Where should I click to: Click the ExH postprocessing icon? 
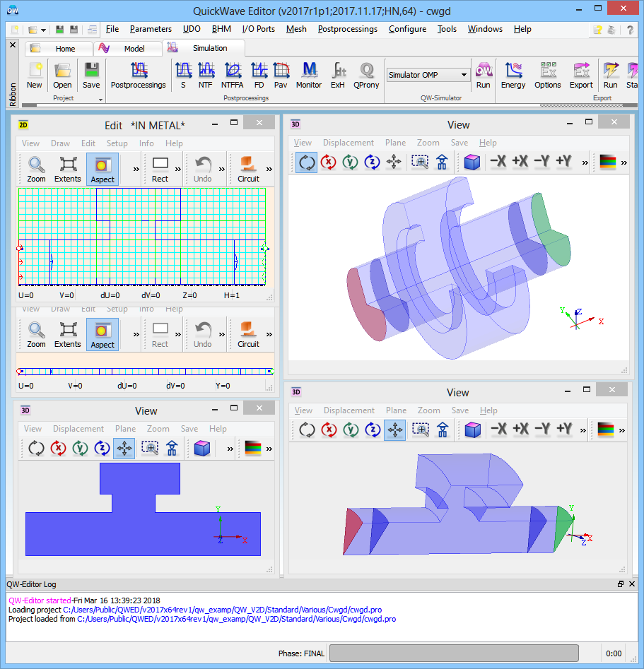point(338,75)
